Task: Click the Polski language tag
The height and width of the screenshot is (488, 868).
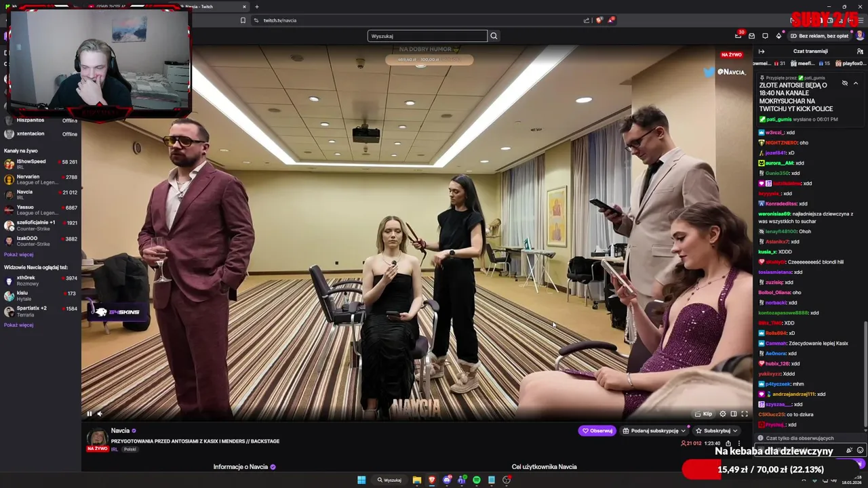Action: (x=130, y=449)
